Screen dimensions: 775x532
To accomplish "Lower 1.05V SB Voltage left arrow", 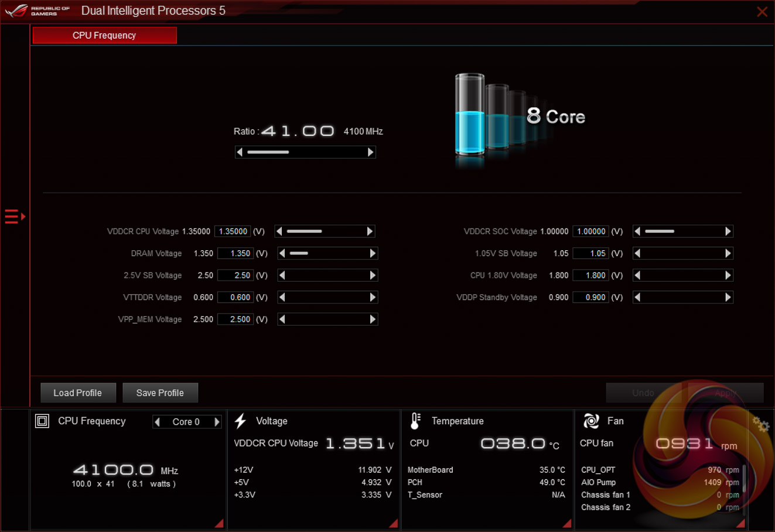I will (637, 253).
